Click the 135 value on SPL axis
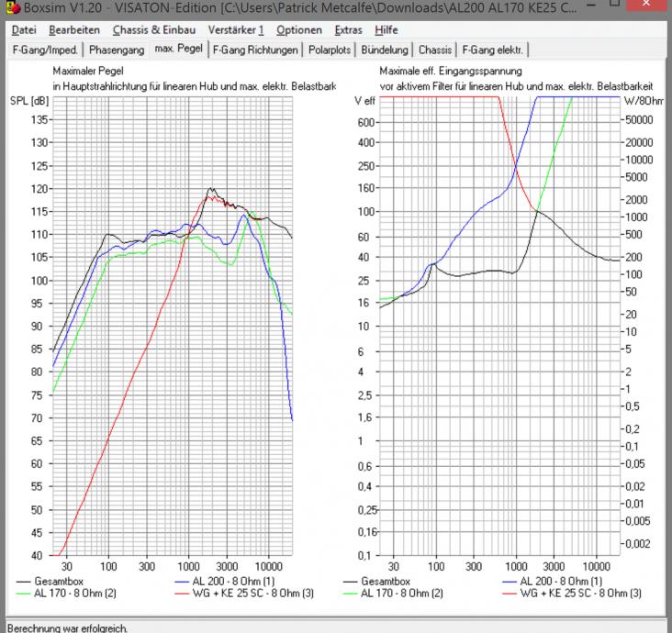Screen dimensions: 672x633 39,120
